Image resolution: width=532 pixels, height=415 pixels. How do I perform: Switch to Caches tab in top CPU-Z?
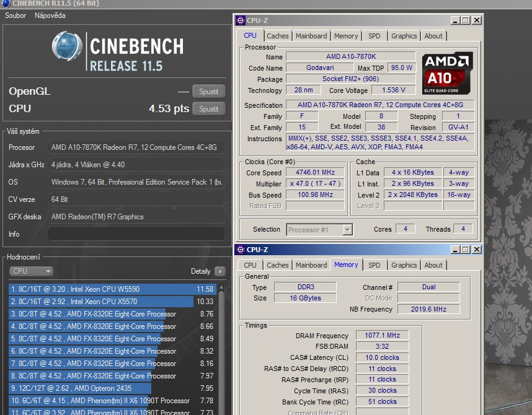pos(278,36)
